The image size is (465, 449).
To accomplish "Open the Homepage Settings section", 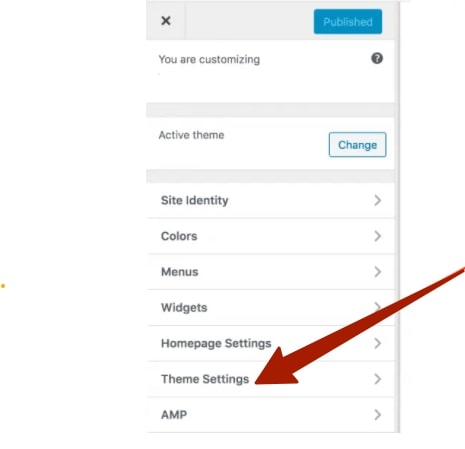I will tap(270, 343).
